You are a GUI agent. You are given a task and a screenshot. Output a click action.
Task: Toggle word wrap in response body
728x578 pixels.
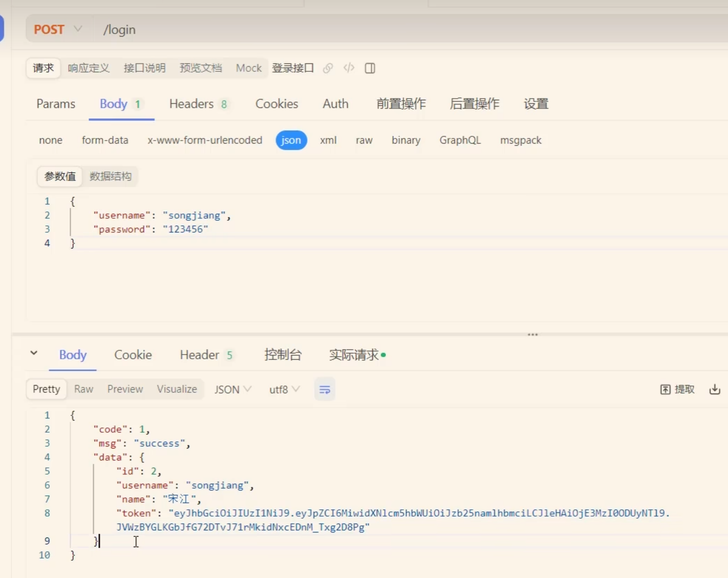coord(324,390)
